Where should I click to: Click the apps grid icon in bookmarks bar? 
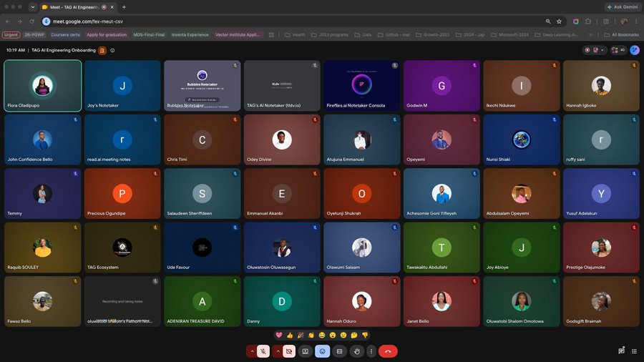[x=271, y=35]
